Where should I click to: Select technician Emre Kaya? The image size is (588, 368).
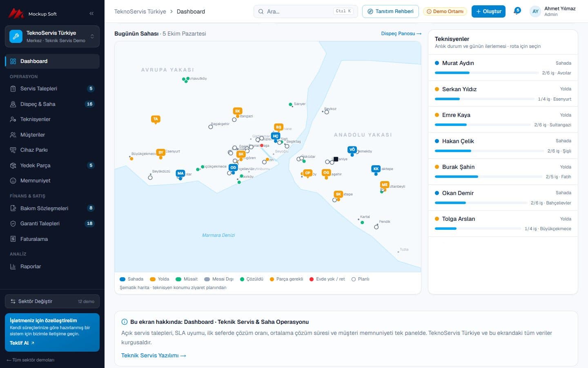[503, 119]
